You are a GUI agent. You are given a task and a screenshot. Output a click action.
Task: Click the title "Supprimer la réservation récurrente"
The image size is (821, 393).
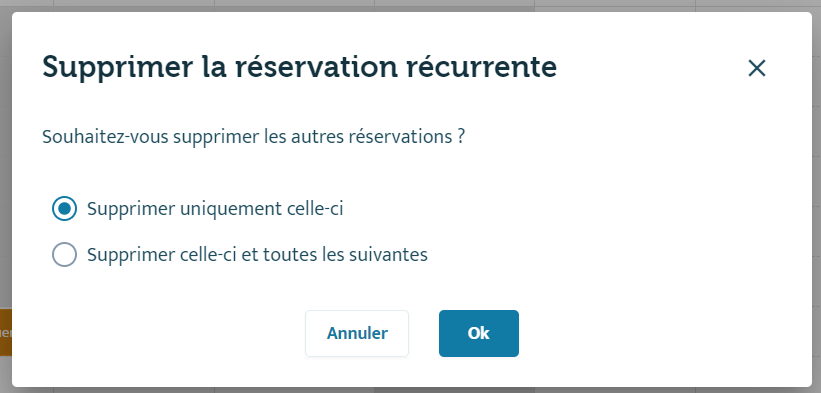299,68
